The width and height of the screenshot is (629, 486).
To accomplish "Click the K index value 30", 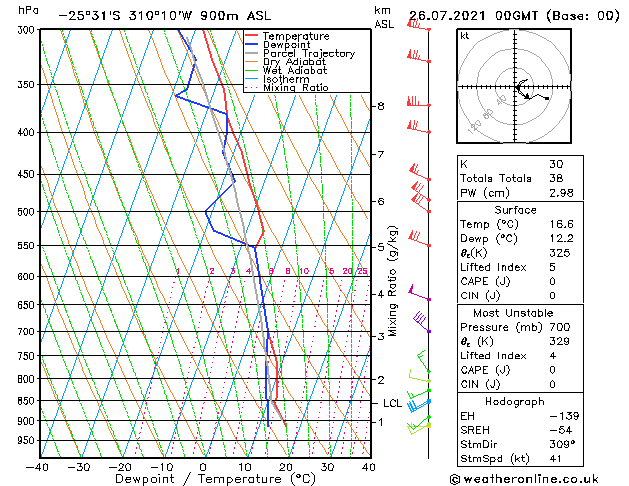I will click(556, 164).
